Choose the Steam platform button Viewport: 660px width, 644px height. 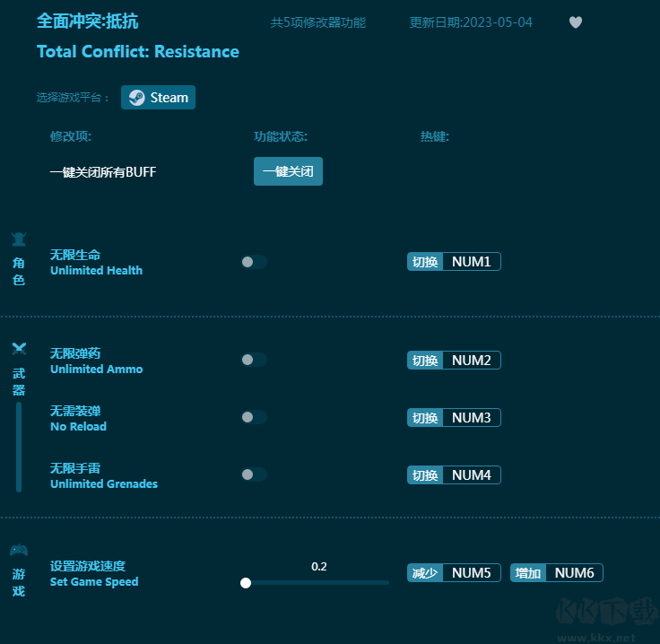[158, 98]
